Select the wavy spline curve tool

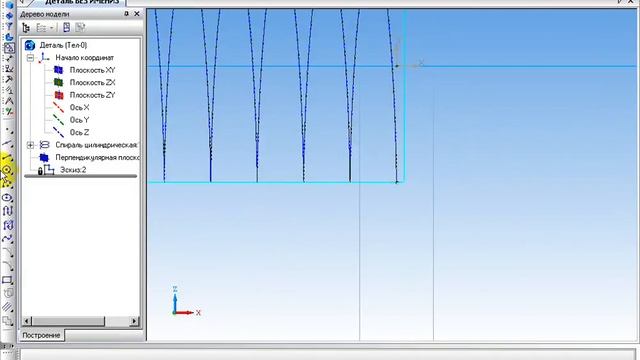tap(7, 239)
